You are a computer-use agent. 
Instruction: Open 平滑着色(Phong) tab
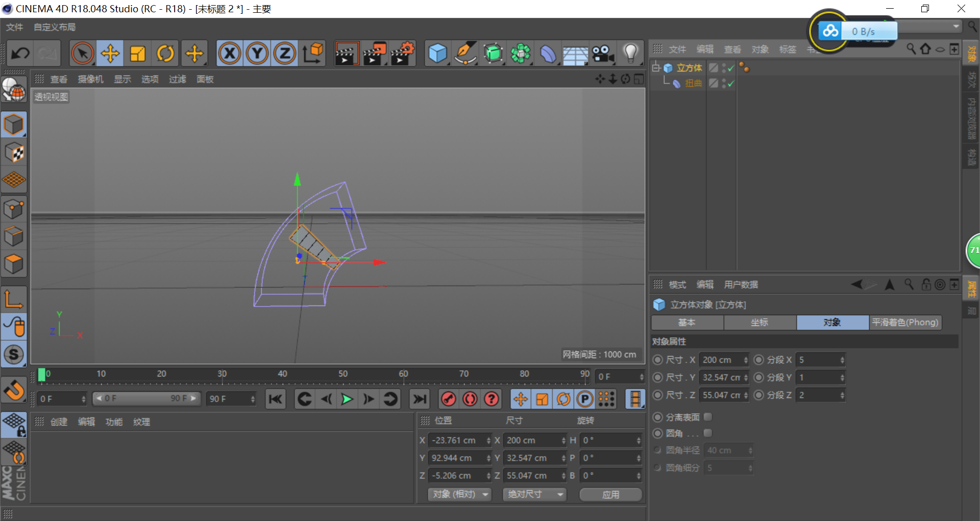click(905, 322)
